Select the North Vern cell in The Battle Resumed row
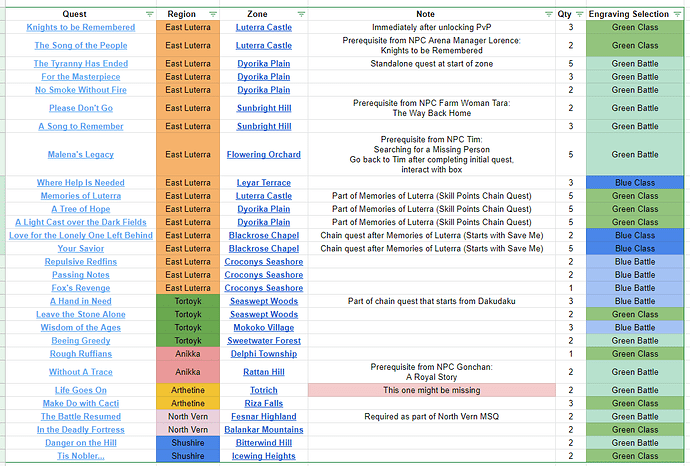 click(188, 417)
